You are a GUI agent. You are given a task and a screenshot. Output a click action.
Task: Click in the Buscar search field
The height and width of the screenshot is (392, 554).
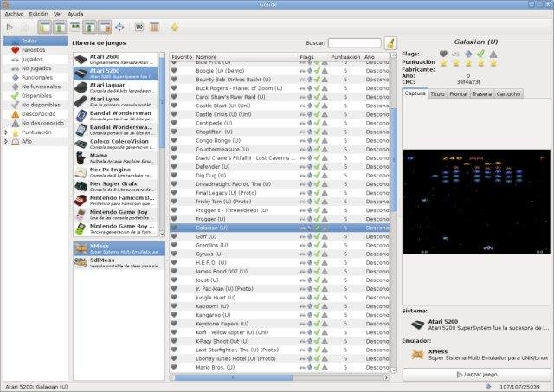coord(354,43)
